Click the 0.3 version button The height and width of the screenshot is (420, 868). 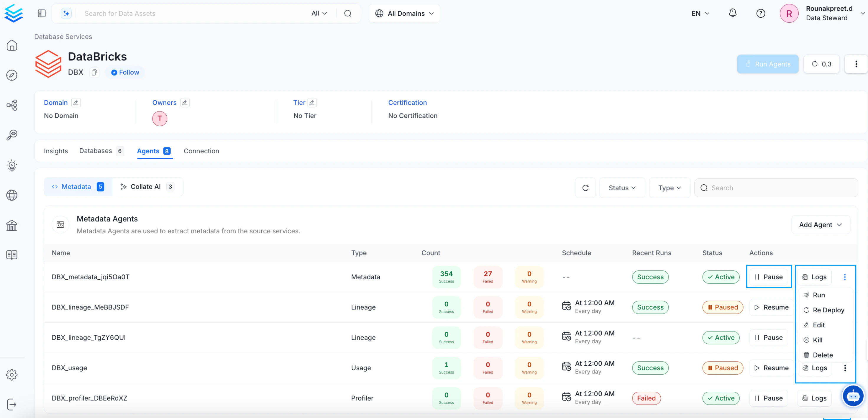coord(821,64)
